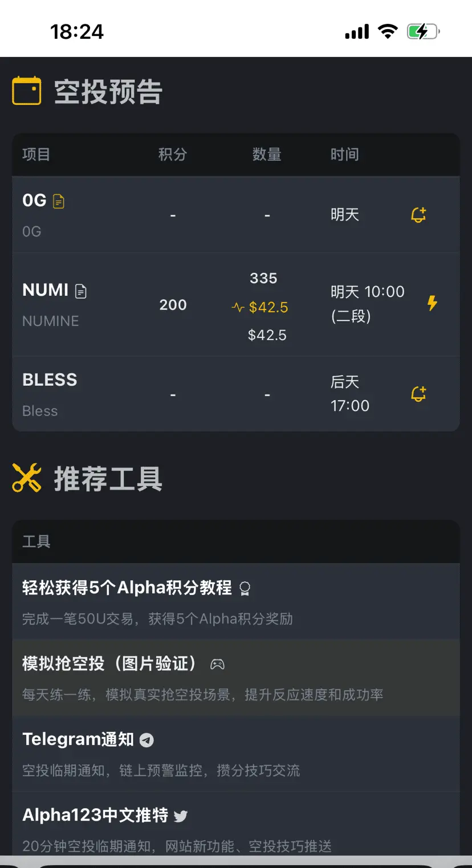Click the calendar icon beside 空投预告
This screenshot has height=868, width=472.
[27, 91]
